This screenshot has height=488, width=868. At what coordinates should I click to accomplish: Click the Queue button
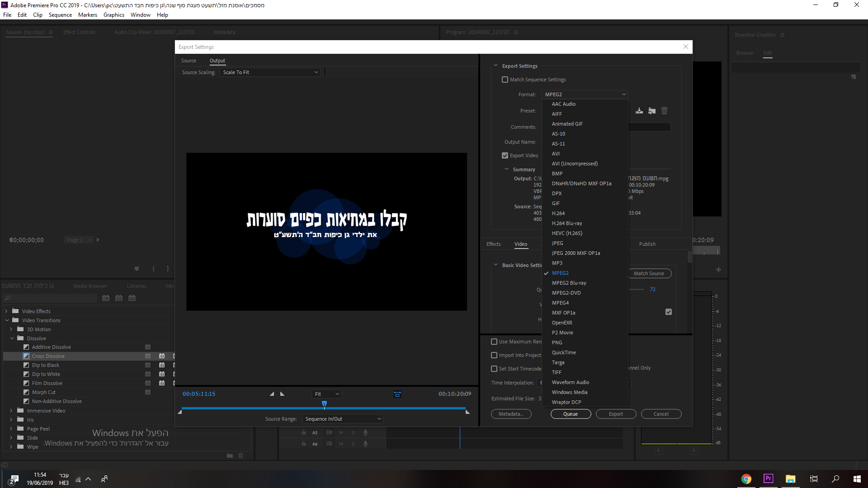[571, 414]
